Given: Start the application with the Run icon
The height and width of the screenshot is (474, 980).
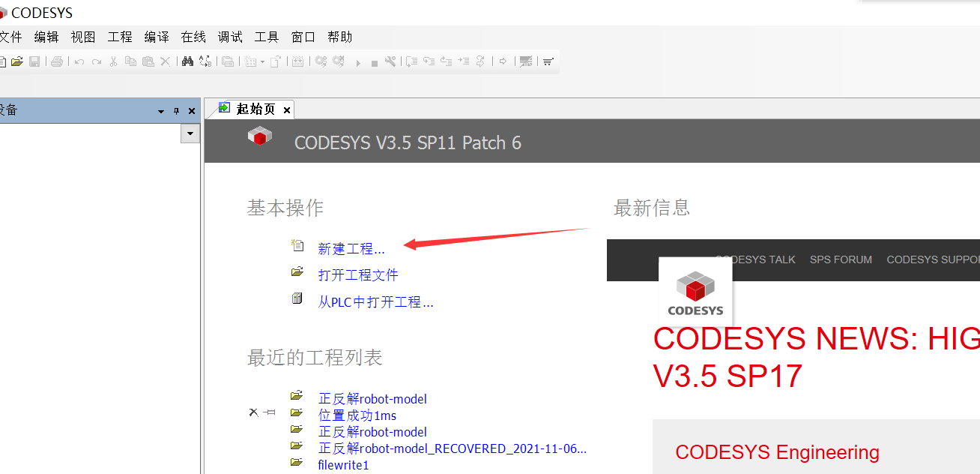Looking at the screenshot, I should [x=358, y=61].
